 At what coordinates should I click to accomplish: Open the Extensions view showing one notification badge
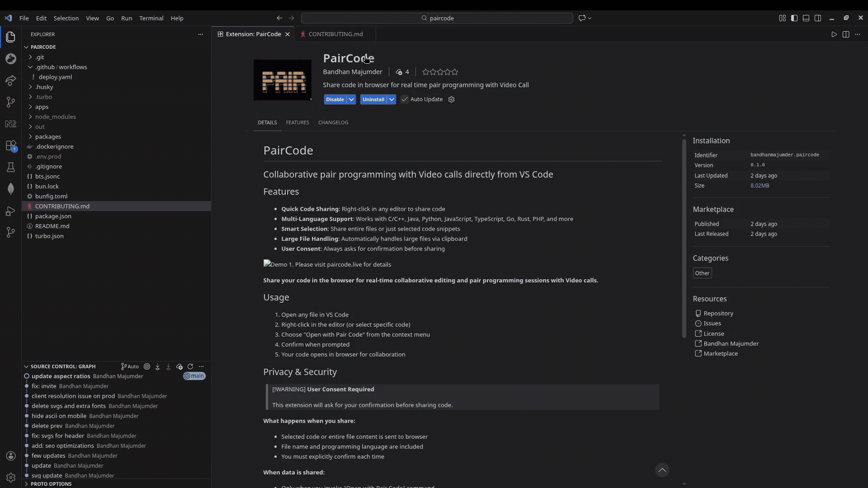tap(10, 145)
